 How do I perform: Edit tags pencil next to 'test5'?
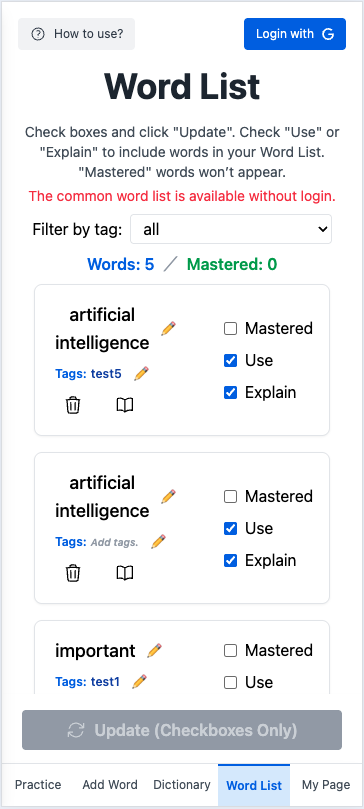pyautogui.click(x=141, y=374)
